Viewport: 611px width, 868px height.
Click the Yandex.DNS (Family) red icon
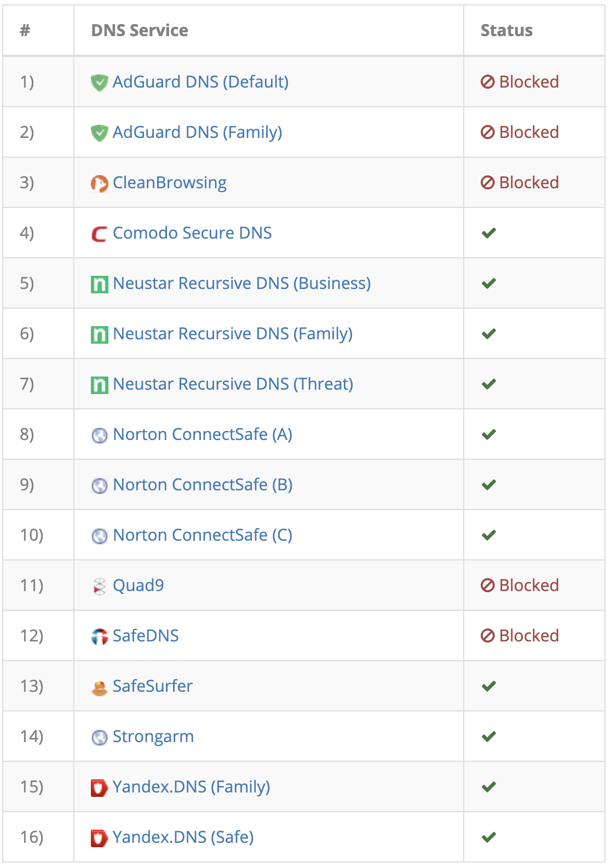(99, 788)
